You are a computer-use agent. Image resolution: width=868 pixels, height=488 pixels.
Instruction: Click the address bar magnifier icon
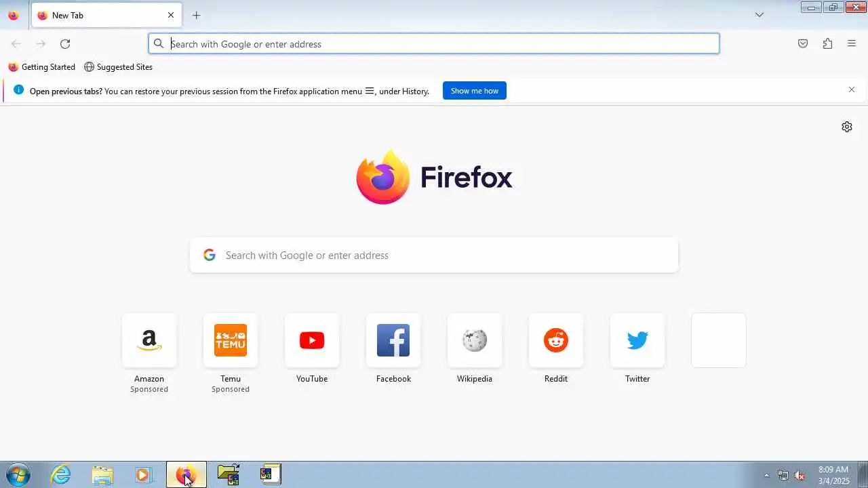(x=159, y=43)
